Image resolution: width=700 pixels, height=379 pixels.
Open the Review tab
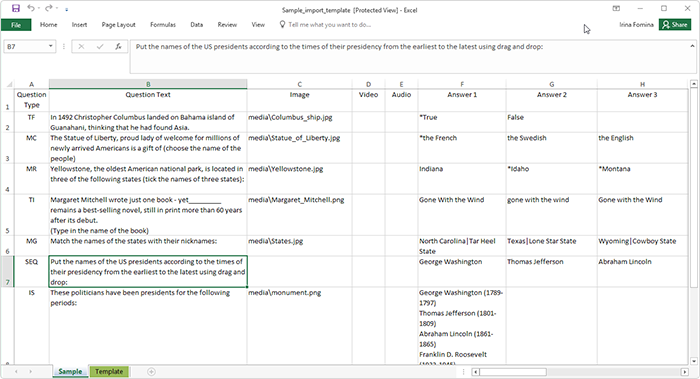tap(227, 25)
